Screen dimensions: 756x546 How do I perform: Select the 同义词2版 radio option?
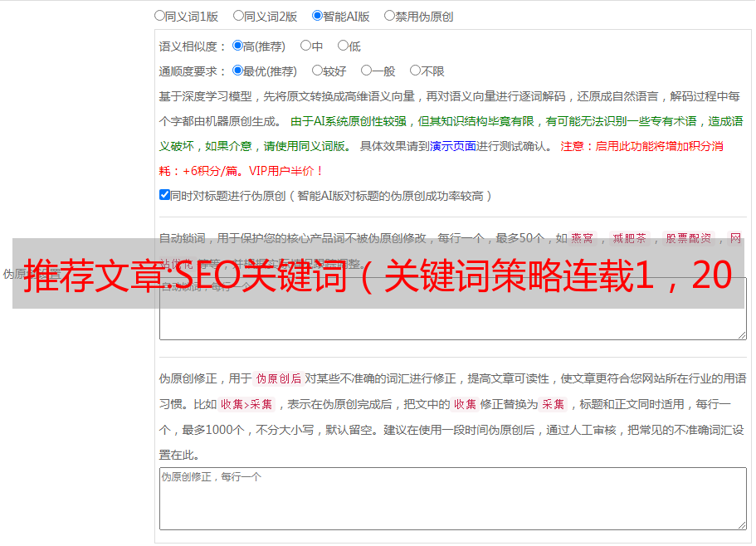pyautogui.click(x=238, y=16)
